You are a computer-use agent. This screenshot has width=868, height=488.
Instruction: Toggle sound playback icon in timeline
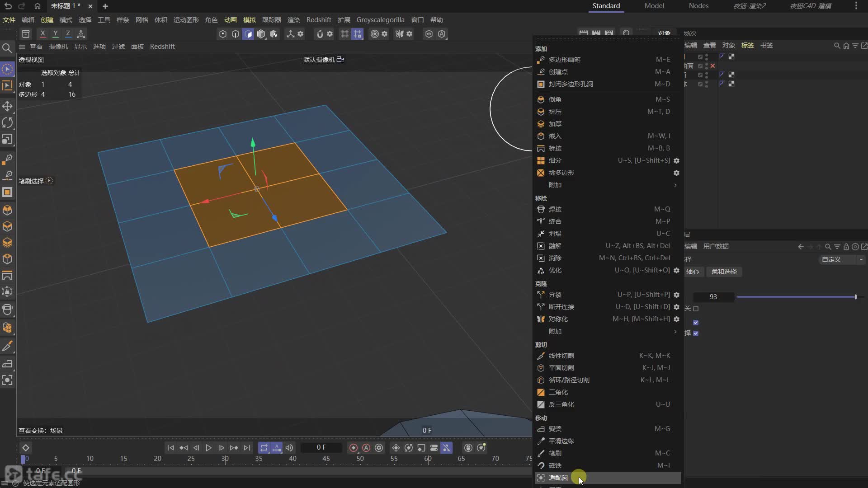(289, 448)
